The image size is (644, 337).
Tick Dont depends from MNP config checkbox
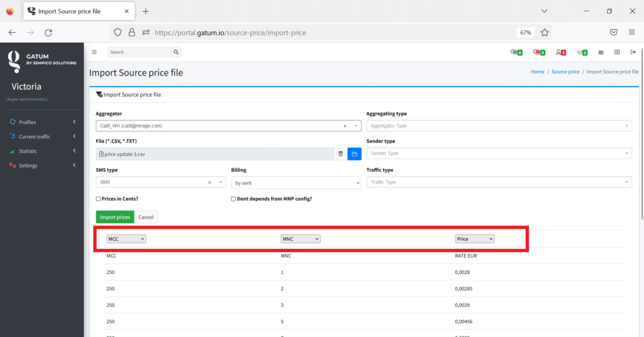tap(234, 199)
